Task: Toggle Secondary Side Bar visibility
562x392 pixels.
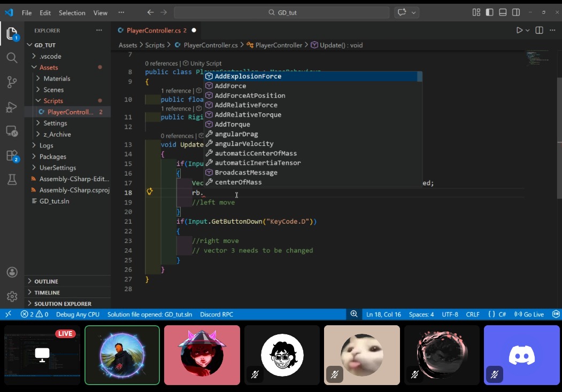Action: pos(516,12)
